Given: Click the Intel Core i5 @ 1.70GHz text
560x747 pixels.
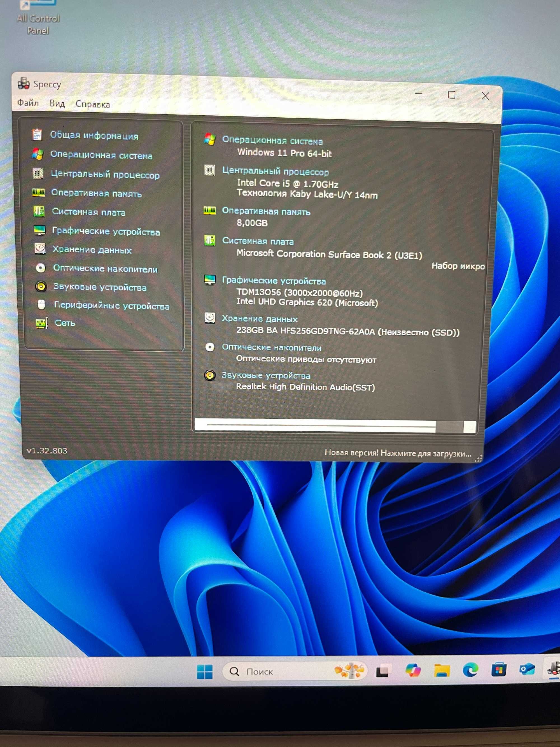Looking at the screenshot, I should tap(287, 183).
